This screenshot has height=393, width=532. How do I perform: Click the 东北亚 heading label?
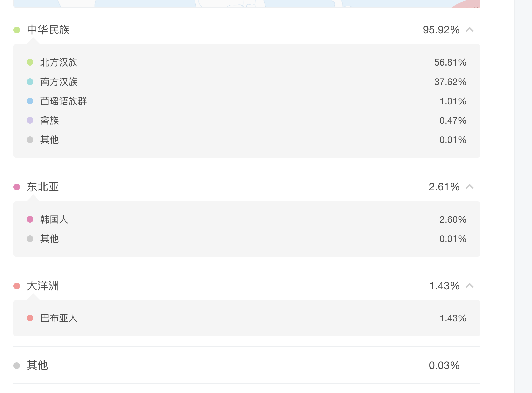point(43,187)
